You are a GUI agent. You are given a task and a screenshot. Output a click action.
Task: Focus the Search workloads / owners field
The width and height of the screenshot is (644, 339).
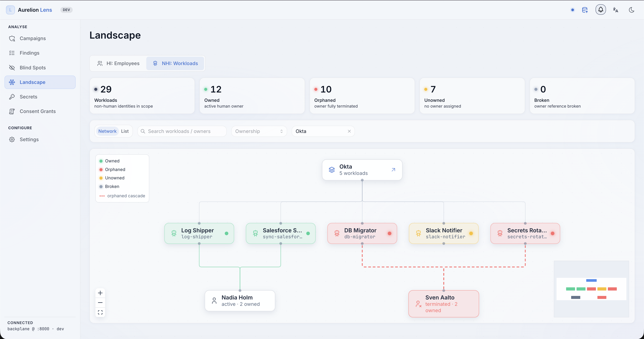point(182,131)
